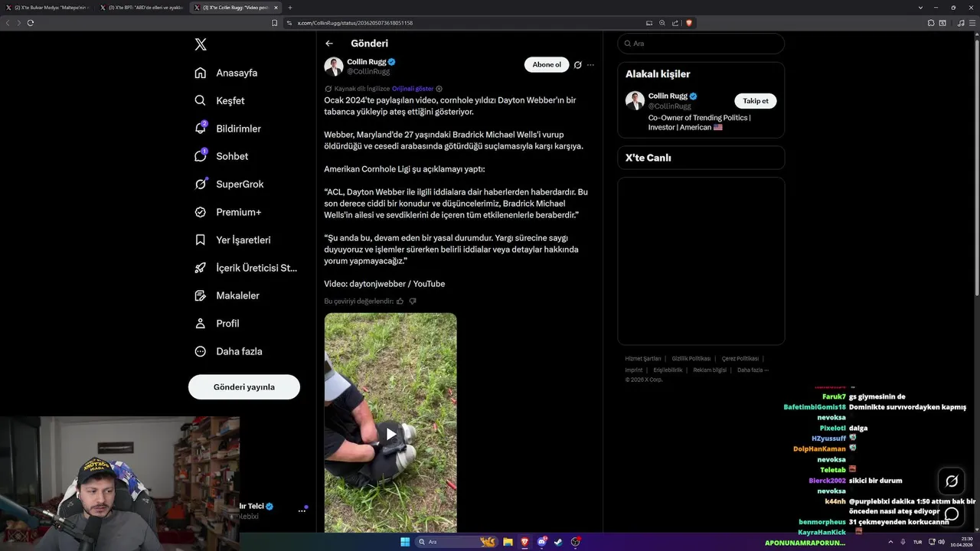Open Makaleler in sidebar
The height and width of the screenshot is (551, 980).
pyautogui.click(x=227, y=295)
